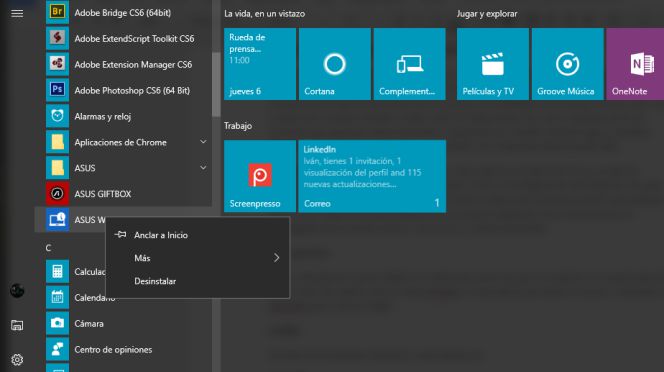Click Alarmas y reloj label
This screenshot has width=664, height=372.
point(102,117)
